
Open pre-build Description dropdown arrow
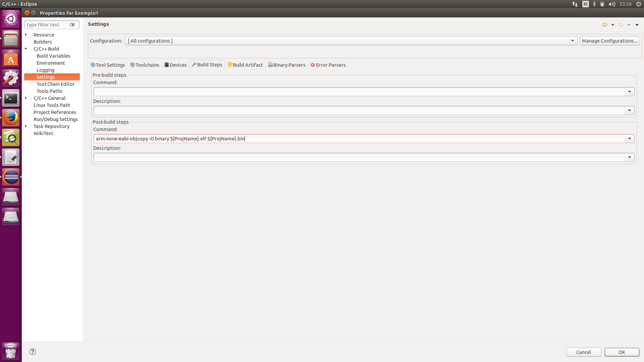tap(630, 111)
